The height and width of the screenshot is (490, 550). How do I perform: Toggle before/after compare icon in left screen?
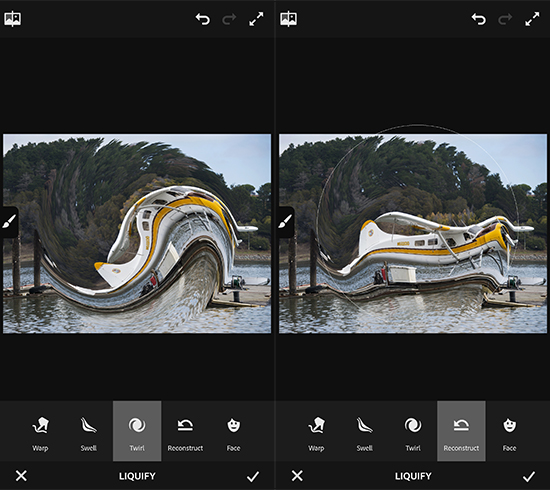13,19
